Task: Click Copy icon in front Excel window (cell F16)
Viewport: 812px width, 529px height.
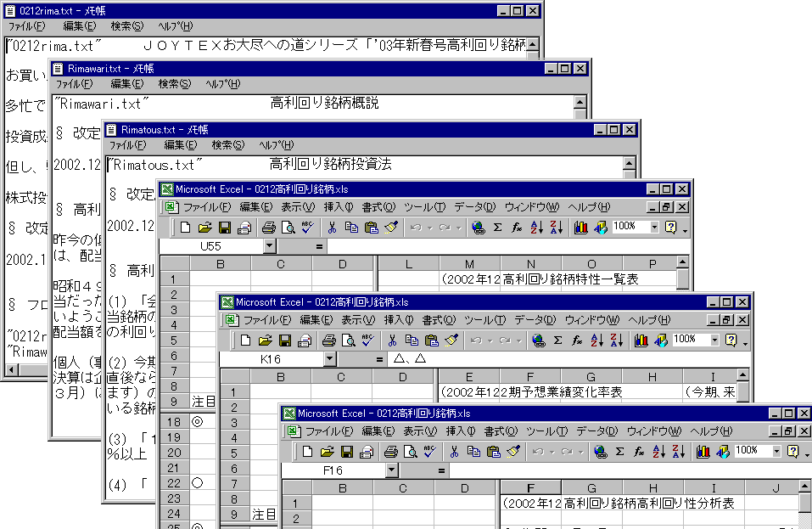Action: coord(473,452)
